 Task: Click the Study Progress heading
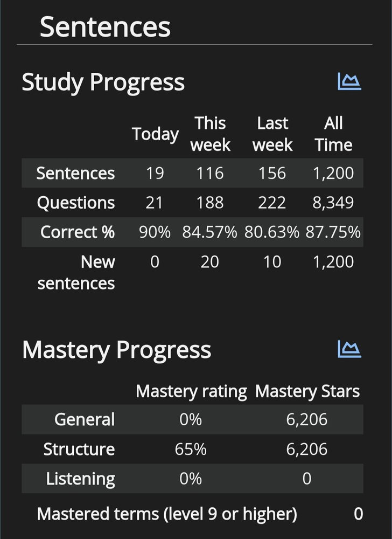(103, 82)
